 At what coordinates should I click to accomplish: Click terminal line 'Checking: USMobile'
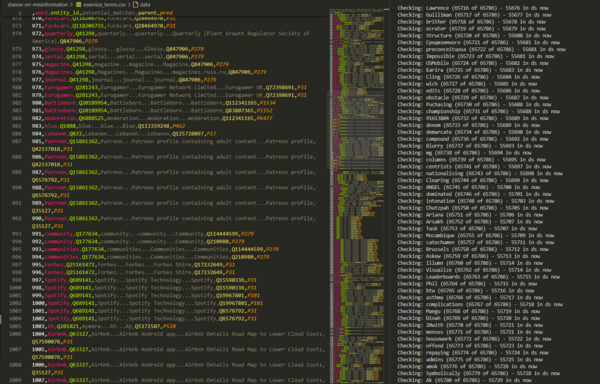[473, 63]
